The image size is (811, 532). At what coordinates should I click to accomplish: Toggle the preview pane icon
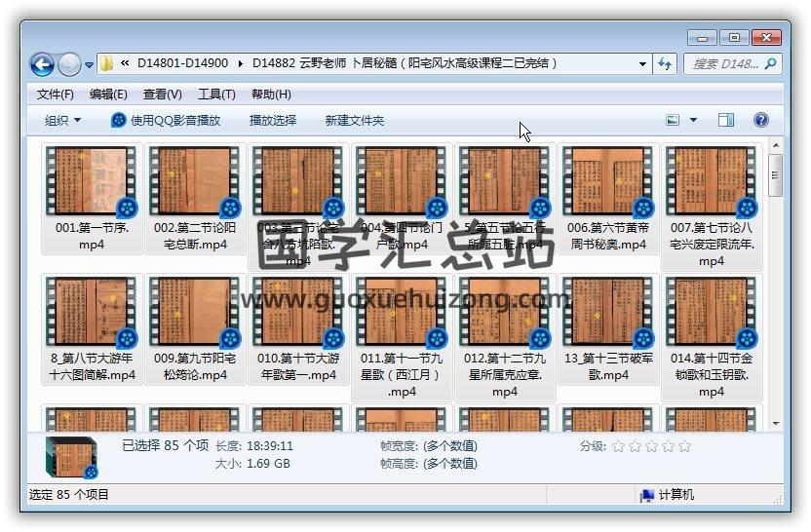[726, 120]
